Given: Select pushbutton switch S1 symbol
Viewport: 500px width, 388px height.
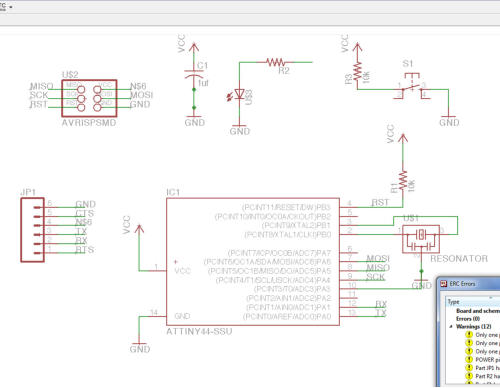Looking at the screenshot, I should pyautogui.click(x=411, y=87).
